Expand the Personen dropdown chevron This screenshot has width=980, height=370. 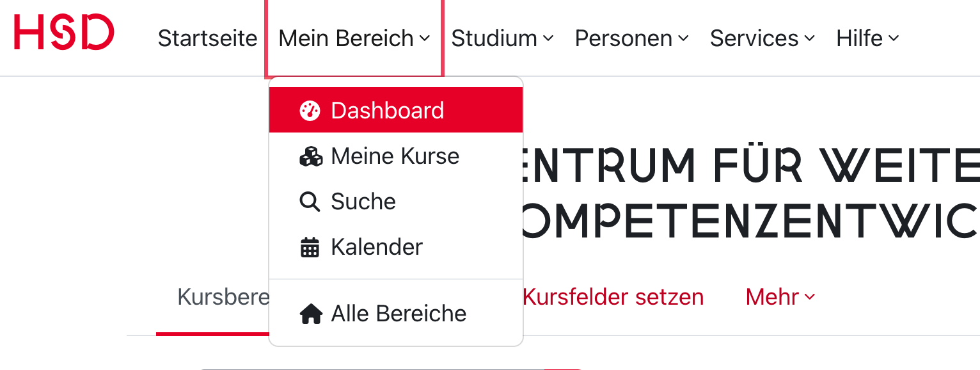click(683, 39)
